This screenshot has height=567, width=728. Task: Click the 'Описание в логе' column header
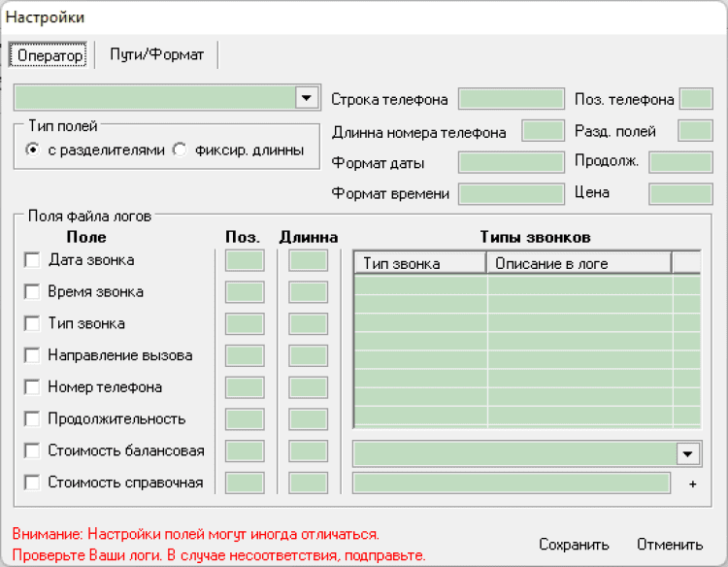pyautogui.click(x=579, y=263)
